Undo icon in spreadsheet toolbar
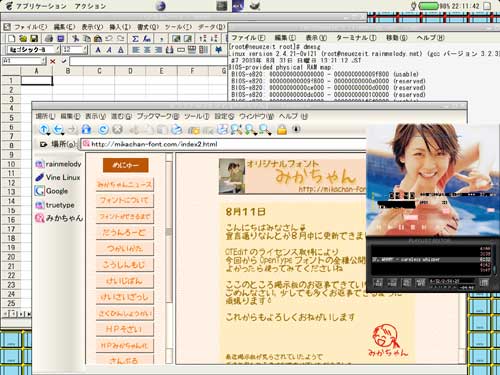The image size is (500, 375). pos(109,39)
